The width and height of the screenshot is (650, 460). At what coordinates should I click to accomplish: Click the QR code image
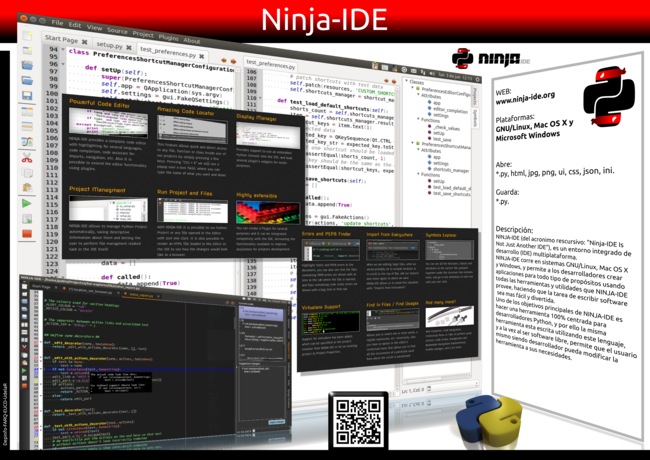pos(358,422)
